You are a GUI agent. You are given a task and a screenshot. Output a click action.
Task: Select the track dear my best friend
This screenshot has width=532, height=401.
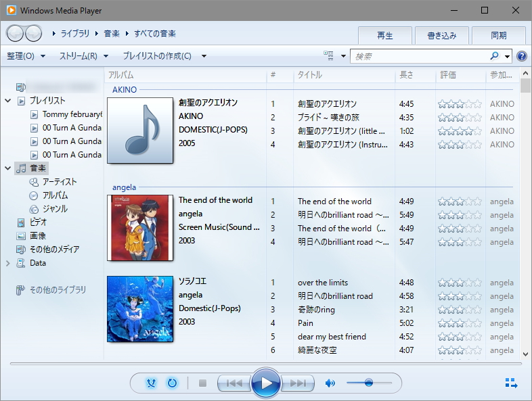(332, 337)
